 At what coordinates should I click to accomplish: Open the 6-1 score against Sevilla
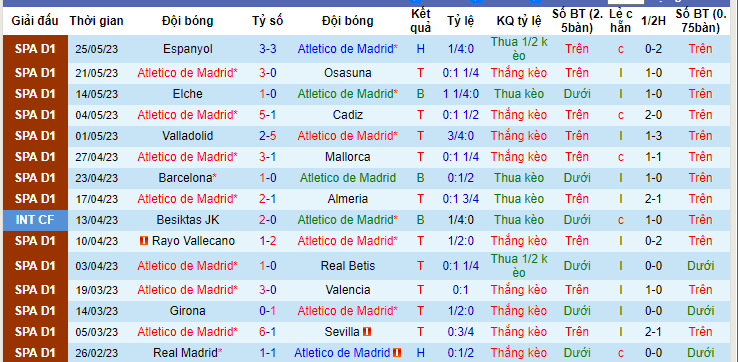267,331
